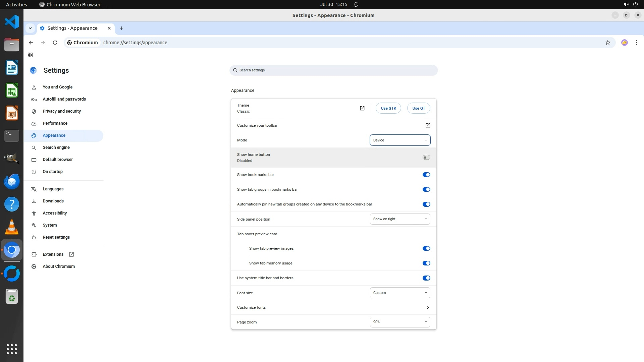Screen dimensions: 644x362
Task: Click the profile avatar icon
Action: point(624,43)
